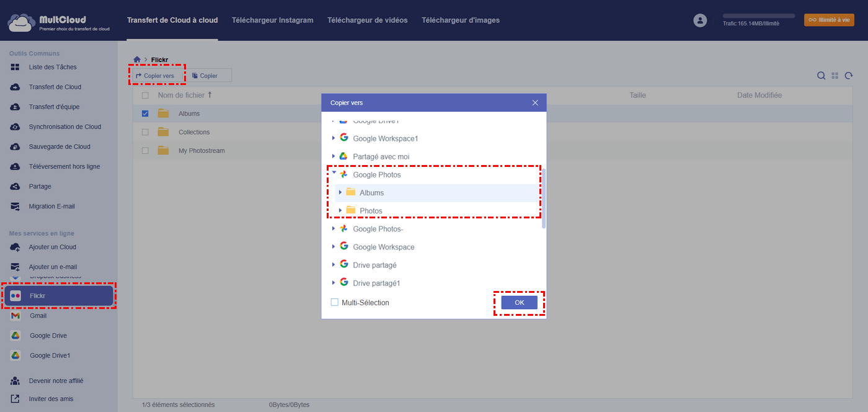Click the Google Drive sidebar icon
The width and height of the screenshot is (868, 412).
click(15, 336)
